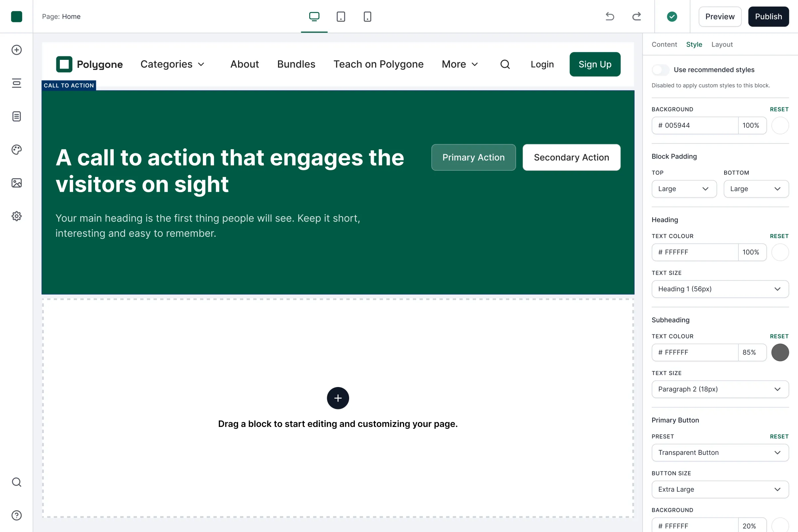
Task: Open the pages document icon in sidebar
Action: (16, 116)
